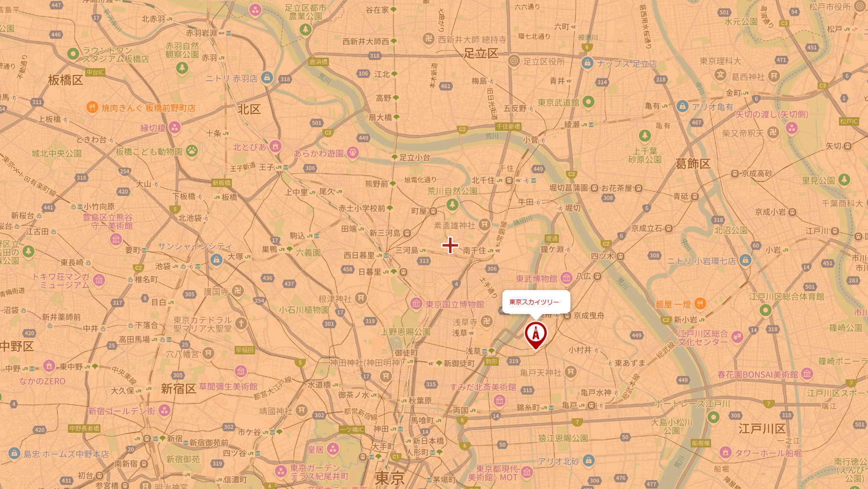Open the すみだ北斎美術館 museum icon
868x489 pixels.
click(499, 400)
